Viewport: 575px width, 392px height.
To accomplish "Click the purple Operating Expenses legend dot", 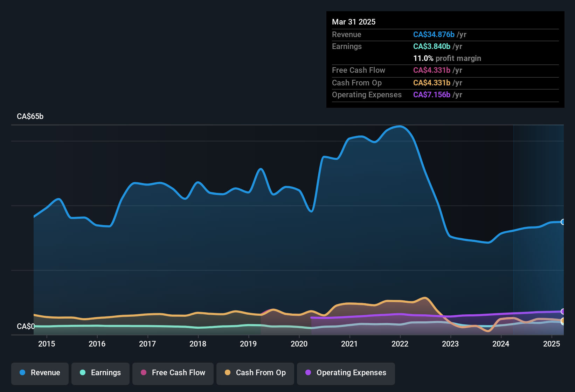I will [308, 373].
